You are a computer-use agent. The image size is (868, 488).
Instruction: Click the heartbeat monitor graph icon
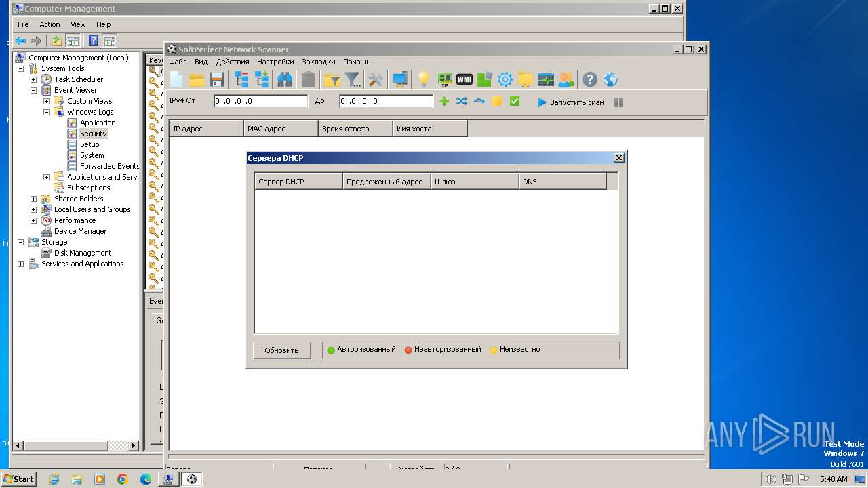point(546,79)
